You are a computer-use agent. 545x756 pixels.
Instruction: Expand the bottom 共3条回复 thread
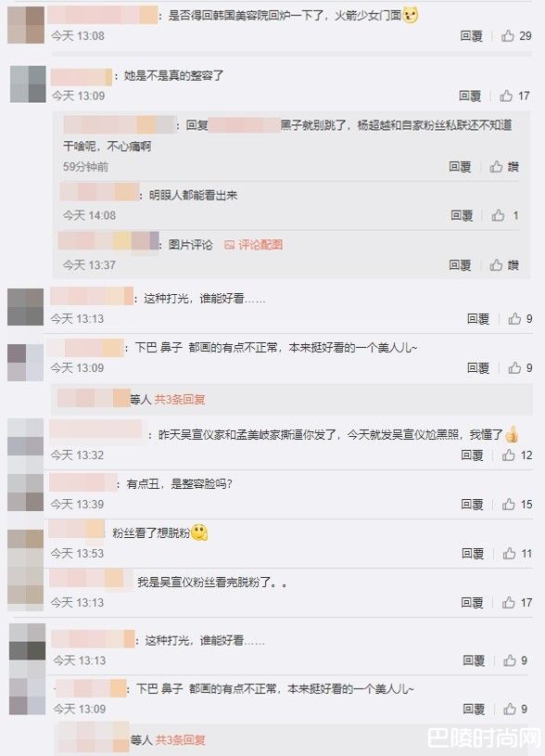pos(180,739)
